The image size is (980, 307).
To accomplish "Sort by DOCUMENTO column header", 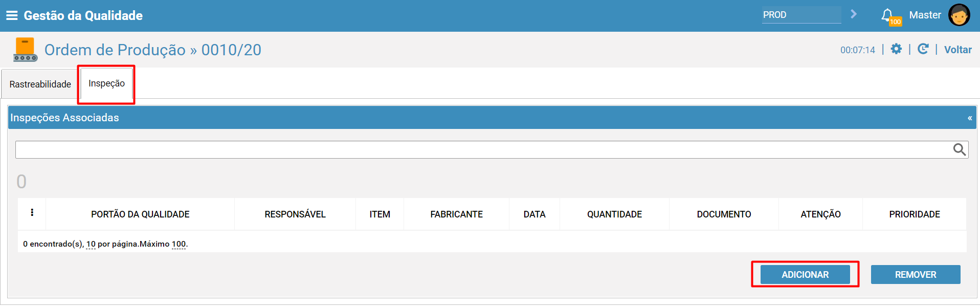I will [x=724, y=214].
